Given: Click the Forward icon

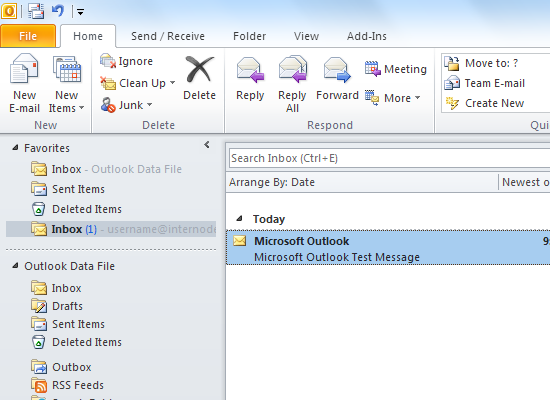Looking at the screenshot, I should [337, 70].
